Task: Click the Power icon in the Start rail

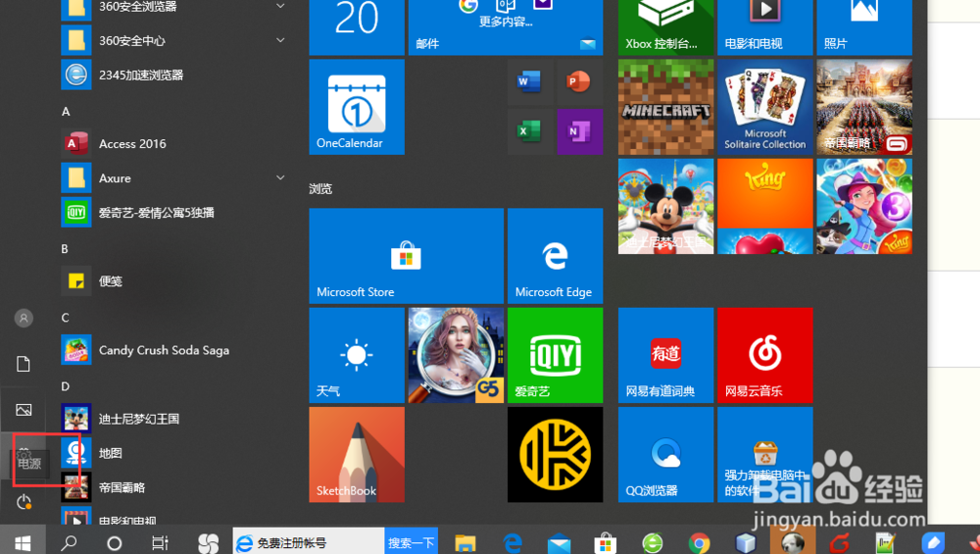Action: pos(24,501)
